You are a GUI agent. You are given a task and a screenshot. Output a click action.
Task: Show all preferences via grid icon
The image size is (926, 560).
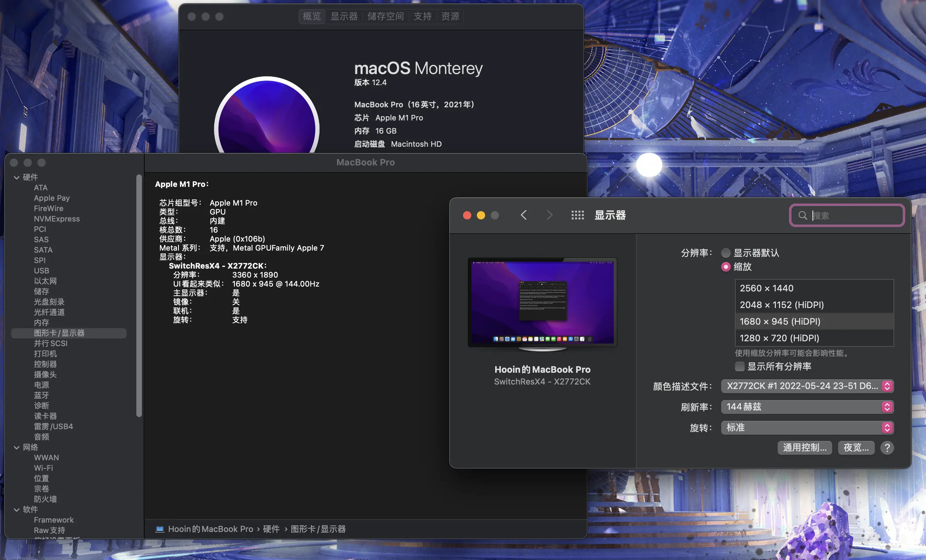[577, 215]
